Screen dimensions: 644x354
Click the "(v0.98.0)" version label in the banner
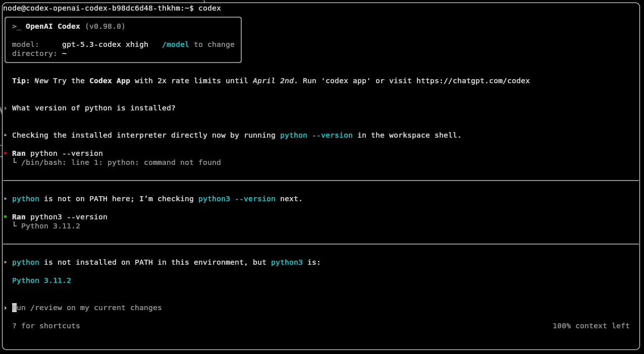[x=105, y=26]
